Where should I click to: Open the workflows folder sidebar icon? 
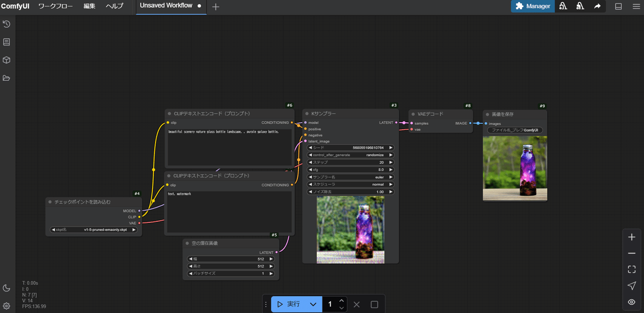tap(6, 78)
